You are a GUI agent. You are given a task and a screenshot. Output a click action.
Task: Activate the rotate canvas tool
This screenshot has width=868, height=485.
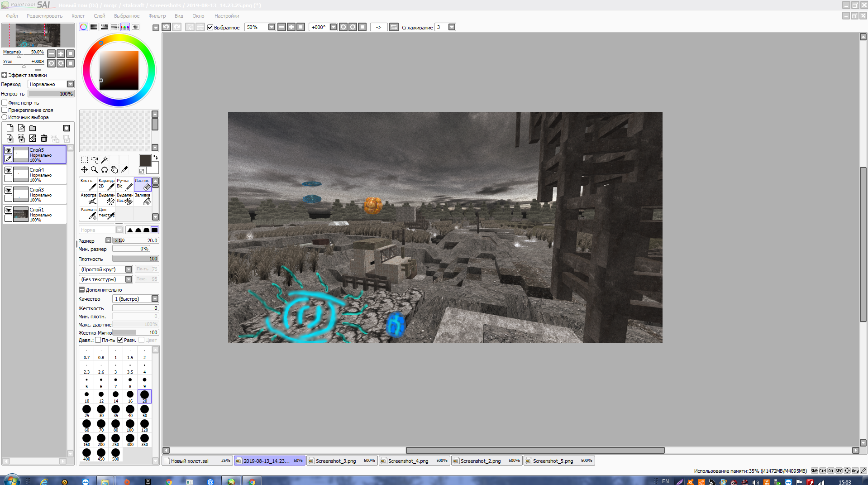(105, 170)
